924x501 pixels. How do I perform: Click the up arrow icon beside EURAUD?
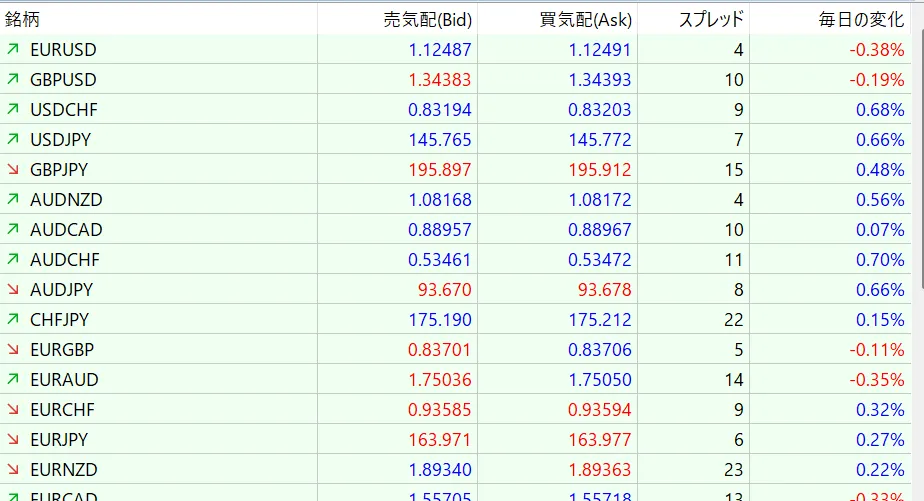[x=13, y=380]
